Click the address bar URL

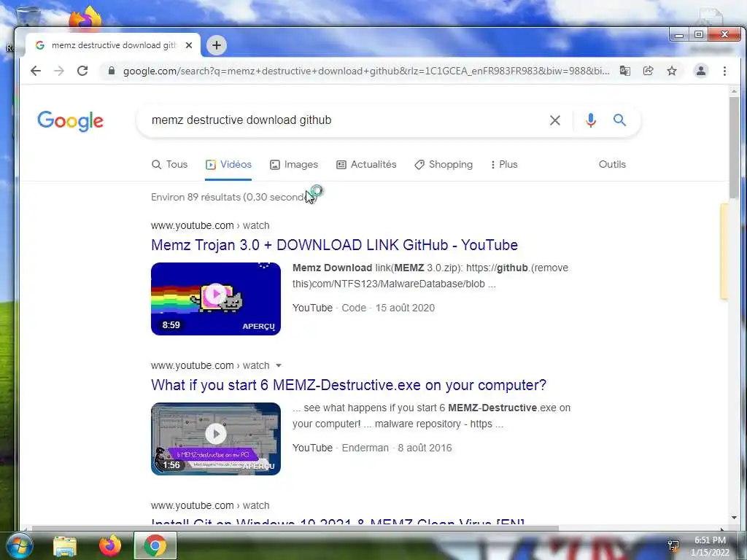pos(366,71)
